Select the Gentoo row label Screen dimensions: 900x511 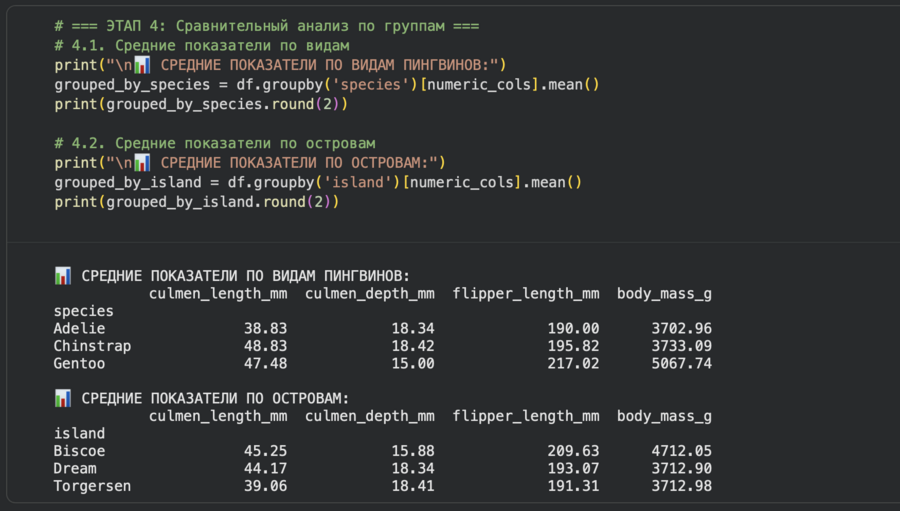[79, 363]
